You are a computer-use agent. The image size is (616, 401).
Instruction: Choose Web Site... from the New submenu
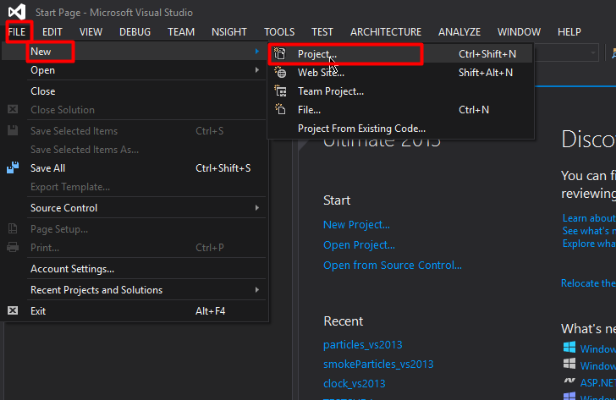click(x=401, y=72)
